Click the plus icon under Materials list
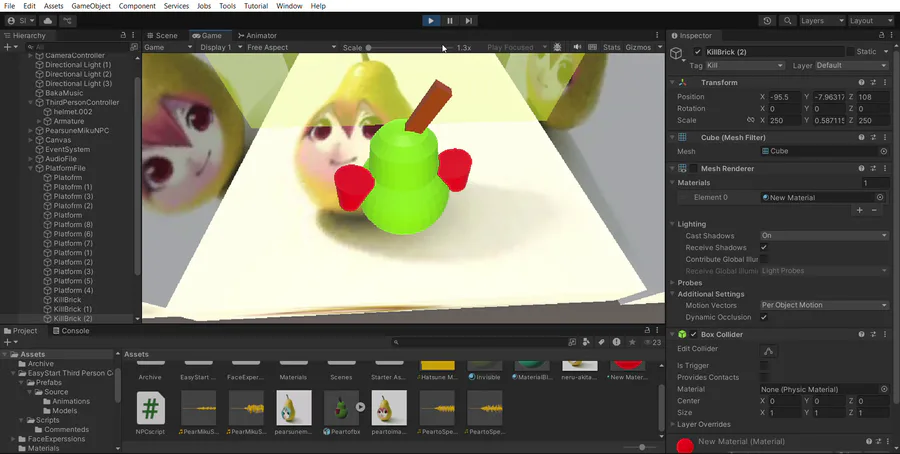900x454 pixels. coord(859,210)
